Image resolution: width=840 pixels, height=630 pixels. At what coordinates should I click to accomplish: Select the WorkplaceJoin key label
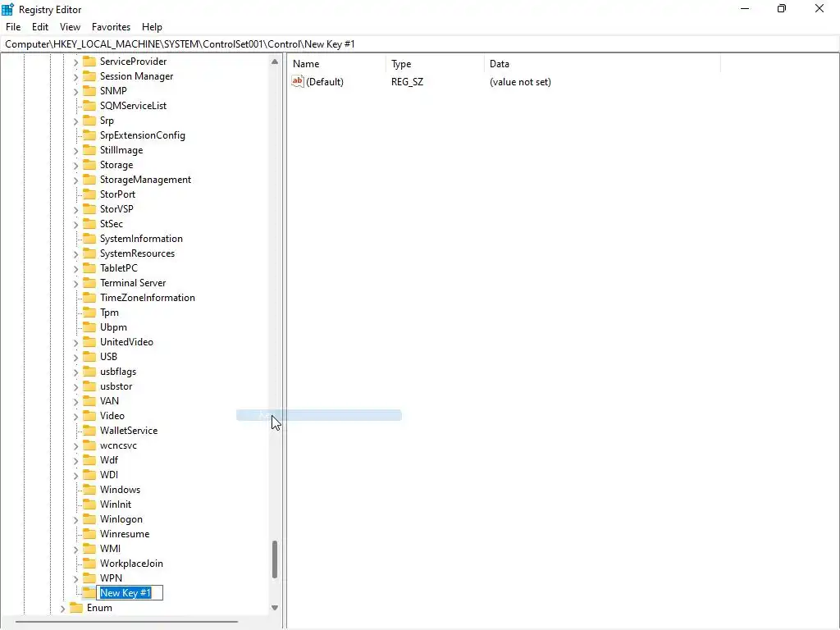(131, 563)
